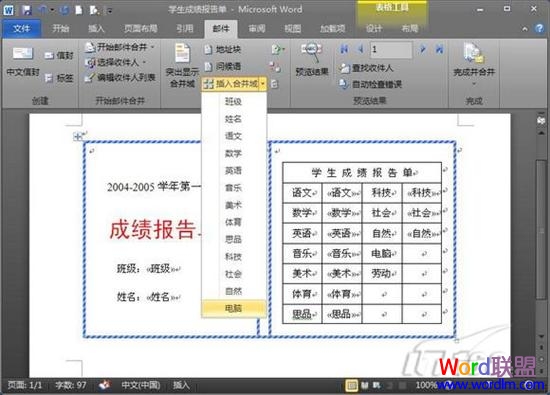The image size is (550, 395).
Task: Go to first record arrow icon
Action: click(x=344, y=49)
